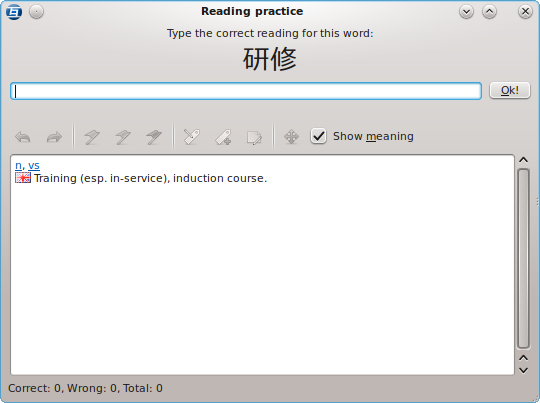Click the 'Correct: 0, Wrong: 0, Total: 0' status text

pos(85,389)
